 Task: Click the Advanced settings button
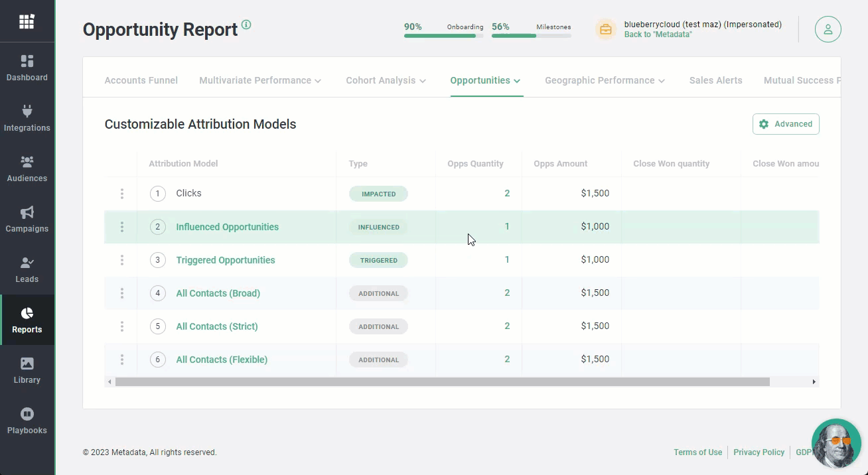coord(786,124)
